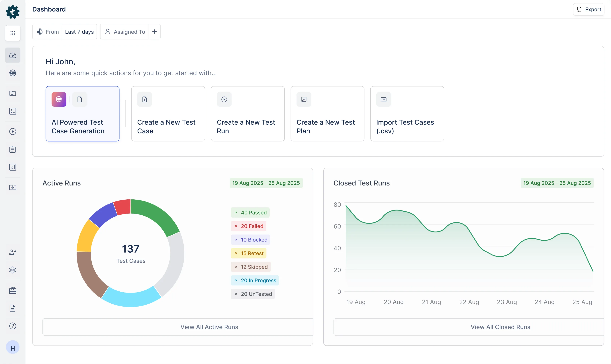Click the Import download icon in sidebar
This screenshot has width=611, height=364.
tap(13, 187)
